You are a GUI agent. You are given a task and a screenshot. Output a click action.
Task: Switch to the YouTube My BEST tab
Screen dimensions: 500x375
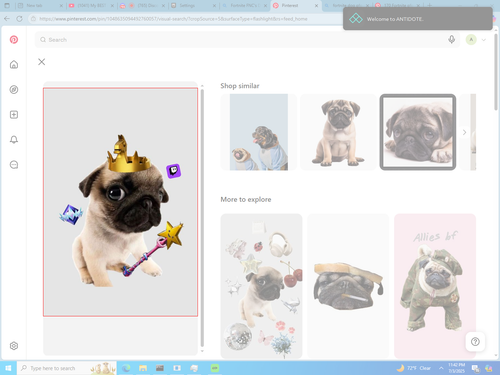(91, 6)
